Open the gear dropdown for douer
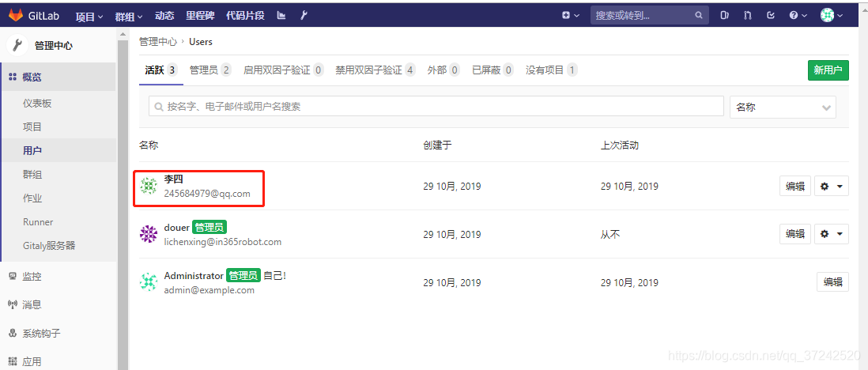Screen dimensions: 868x370 (x=832, y=234)
